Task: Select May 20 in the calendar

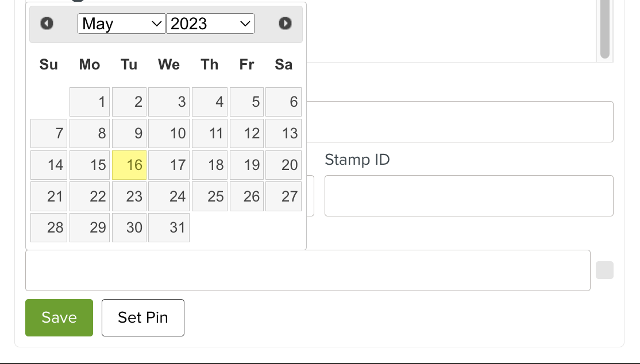Action: point(283,165)
